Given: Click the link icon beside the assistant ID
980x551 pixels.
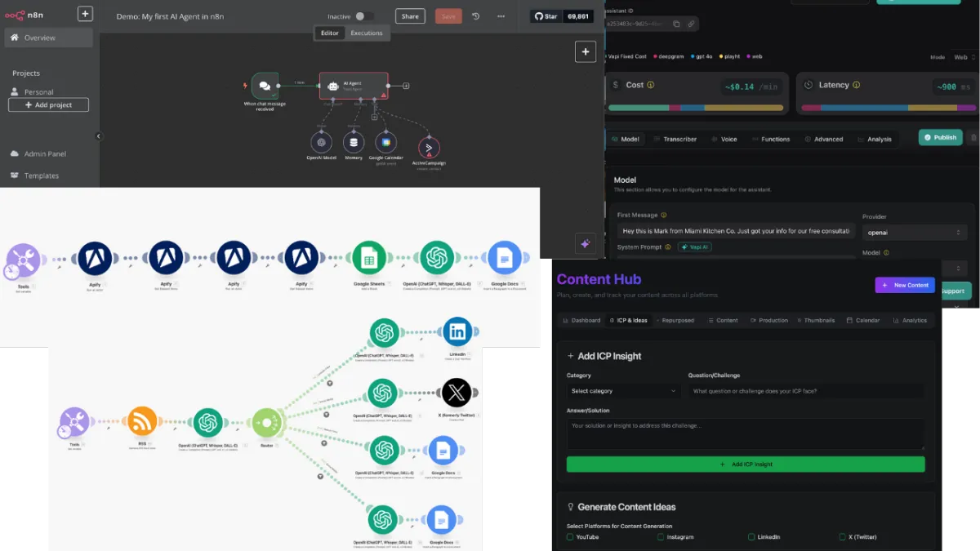Looking at the screenshot, I should (691, 24).
